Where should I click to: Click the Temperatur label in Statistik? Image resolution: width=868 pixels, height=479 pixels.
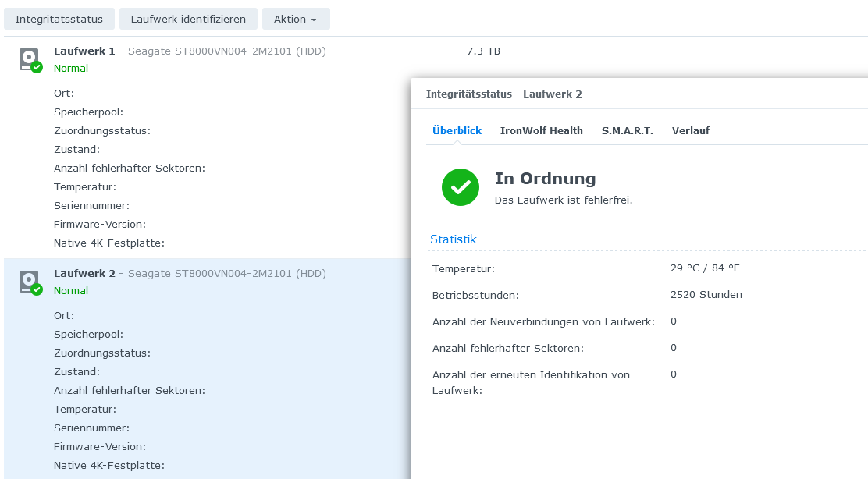coord(464,269)
